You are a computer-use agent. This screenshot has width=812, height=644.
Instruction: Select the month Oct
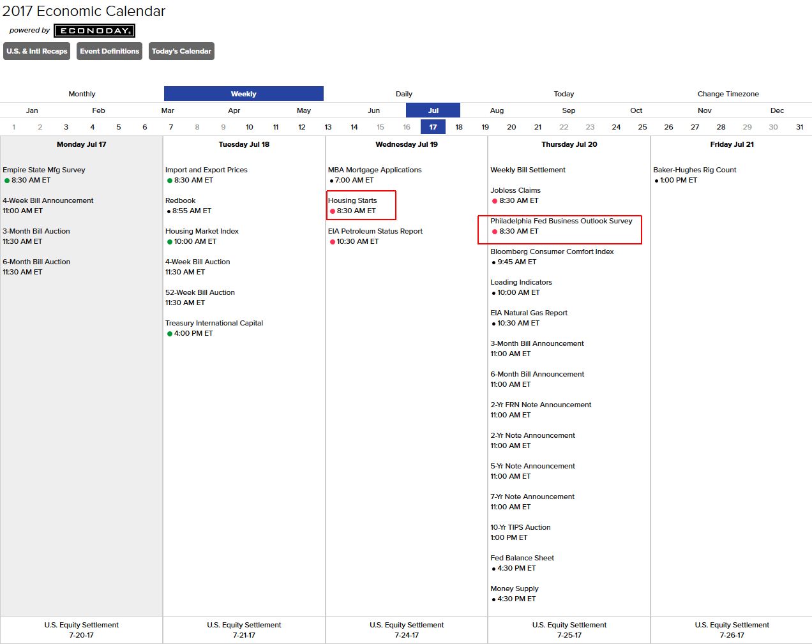click(636, 110)
